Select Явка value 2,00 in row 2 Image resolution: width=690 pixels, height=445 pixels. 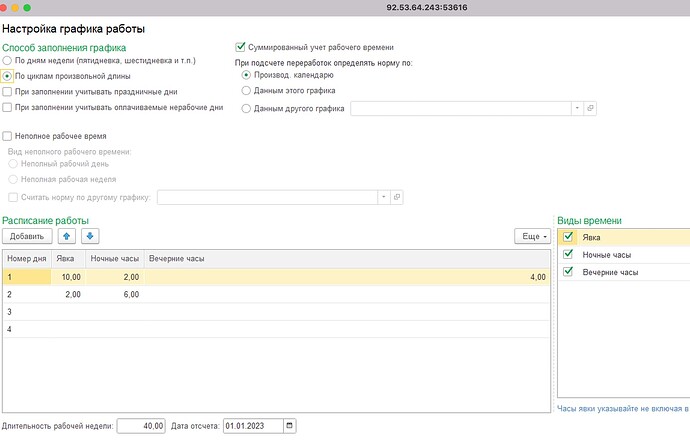[x=68, y=294]
